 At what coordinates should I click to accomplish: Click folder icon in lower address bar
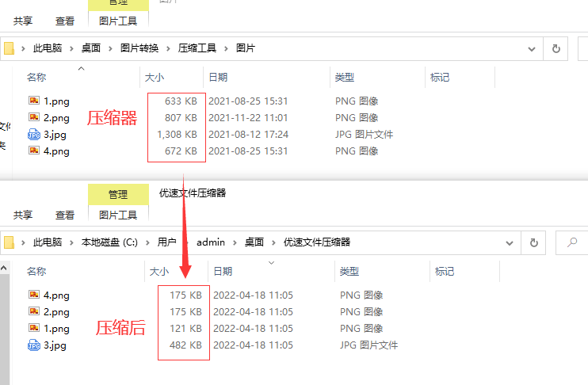(x=9, y=242)
